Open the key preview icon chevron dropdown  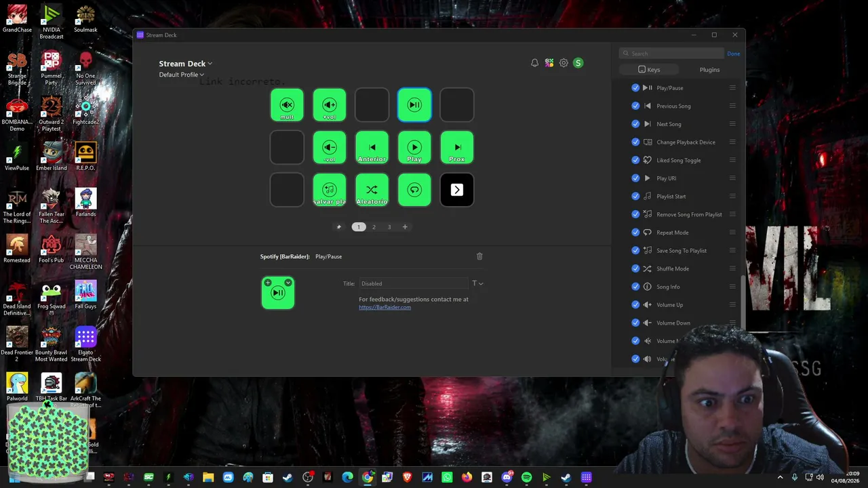click(x=288, y=283)
